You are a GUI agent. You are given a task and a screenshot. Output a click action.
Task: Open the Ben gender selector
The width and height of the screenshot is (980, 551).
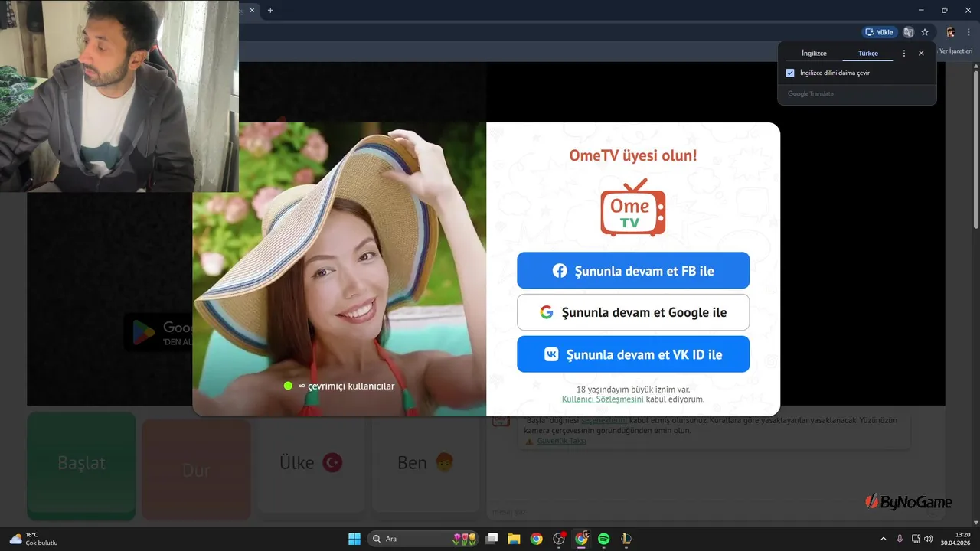click(x=426, y=465)
